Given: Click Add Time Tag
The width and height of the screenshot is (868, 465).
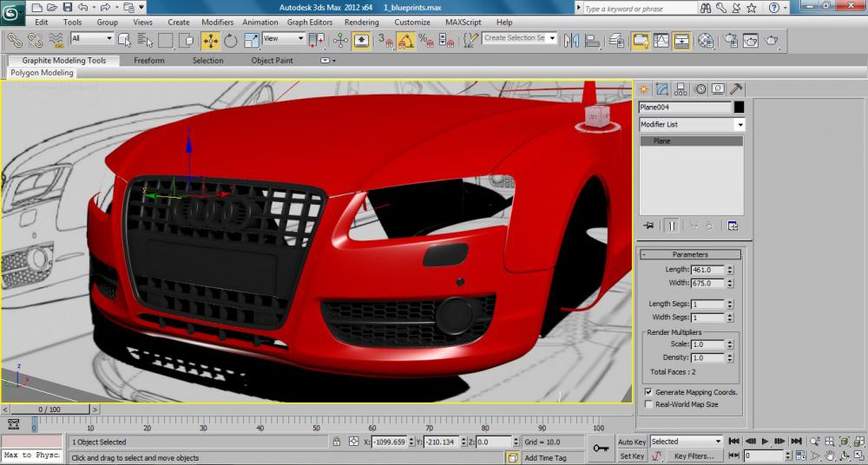Looking at the screenshot, I should pos(545,458).
